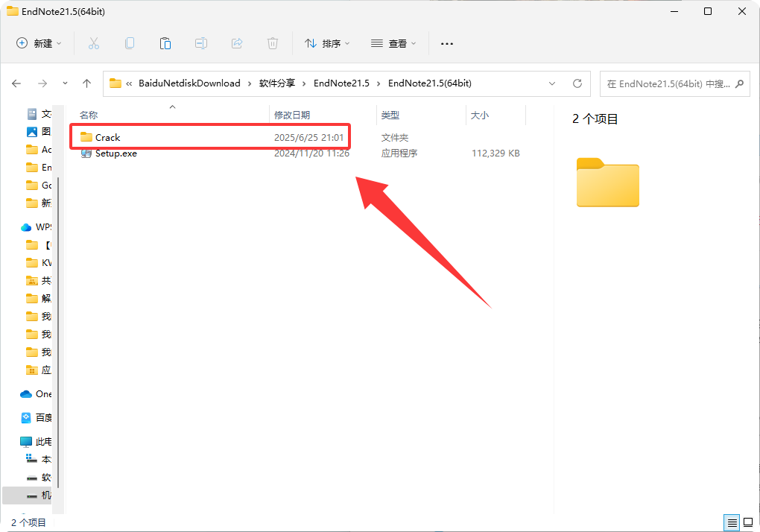Click the Rename icon in toolbar
This screenshot has width=760, height=532.
pyautogui.click(x=201, y=44)
